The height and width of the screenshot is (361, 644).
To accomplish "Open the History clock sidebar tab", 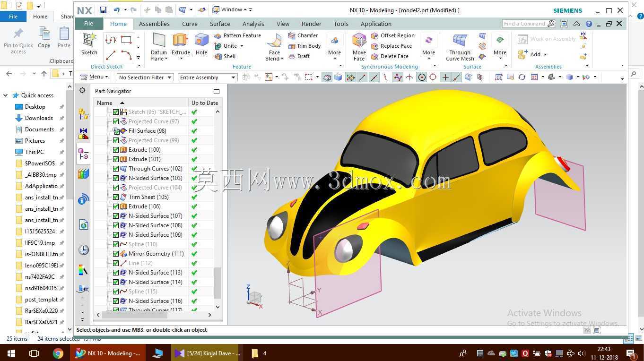I will point(84,250).
